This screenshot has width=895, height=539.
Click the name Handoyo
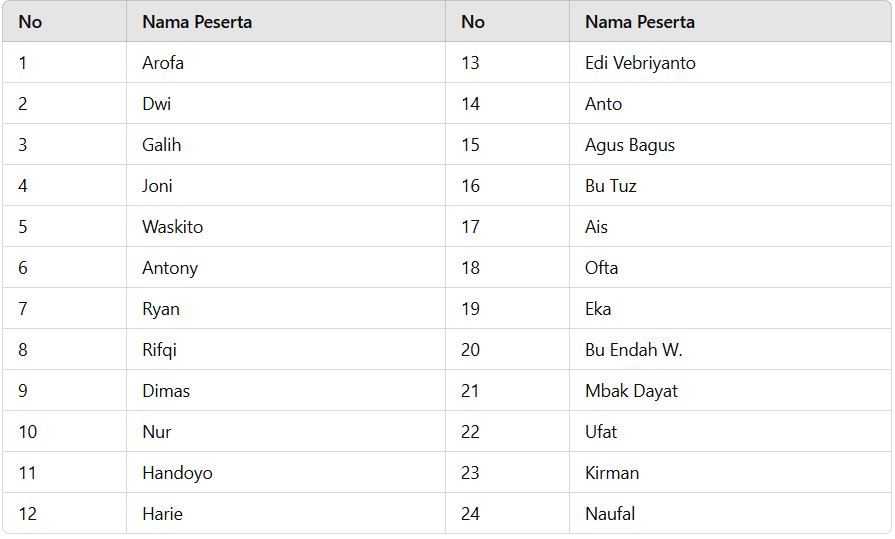pos(178,473)
